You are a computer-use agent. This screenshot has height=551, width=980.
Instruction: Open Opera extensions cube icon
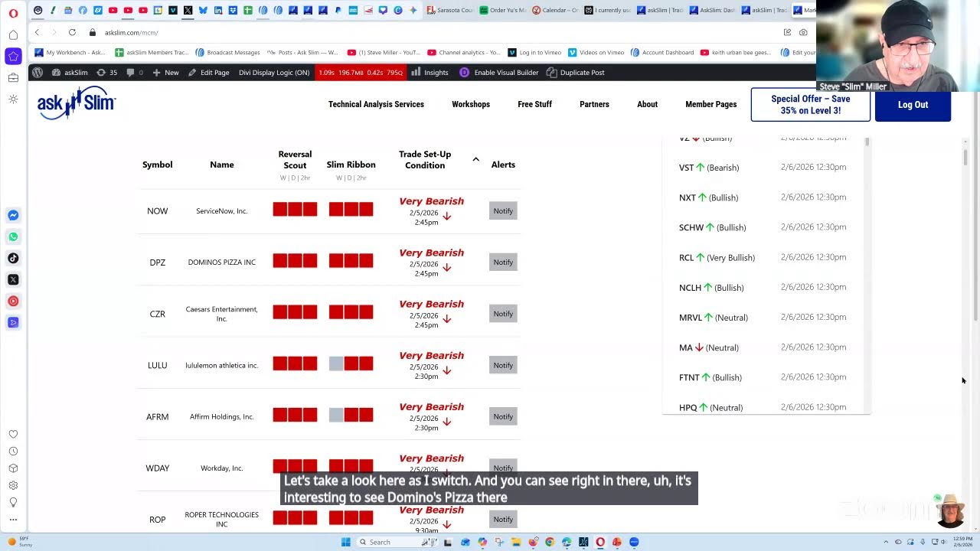[13, 468]
